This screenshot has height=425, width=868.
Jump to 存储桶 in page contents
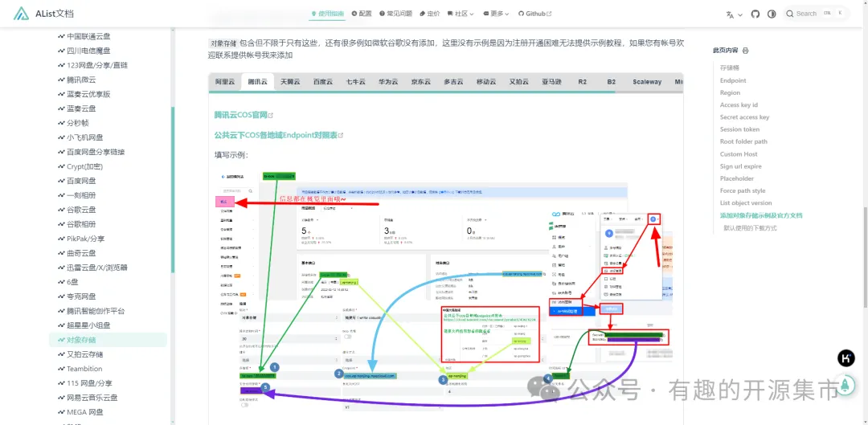(x=729, y=67)
